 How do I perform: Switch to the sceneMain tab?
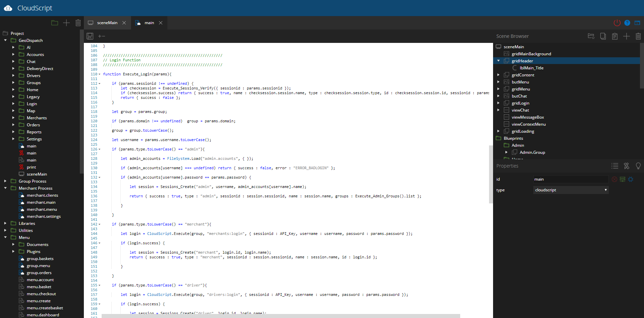pyautogui.click(x=107, y=23)
